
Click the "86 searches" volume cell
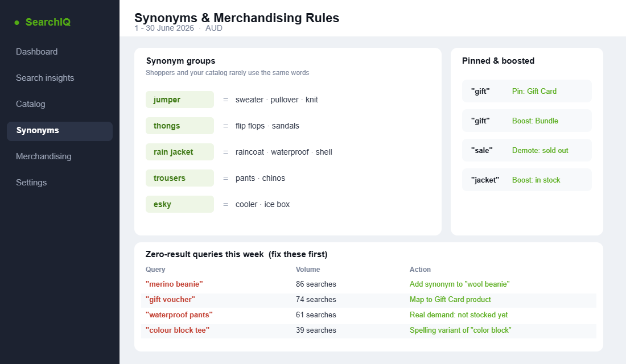click(x=316, y=284)
